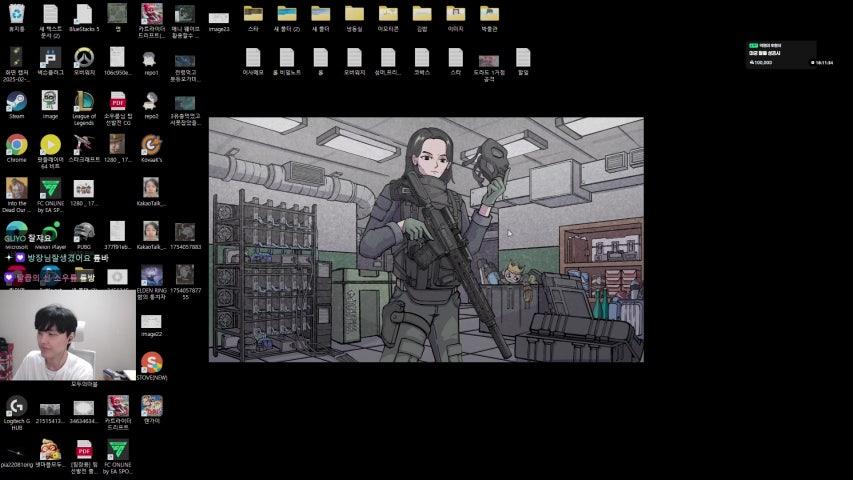Open the 377f91eb document file
This screenshot has width=853, height=480.
118,235
